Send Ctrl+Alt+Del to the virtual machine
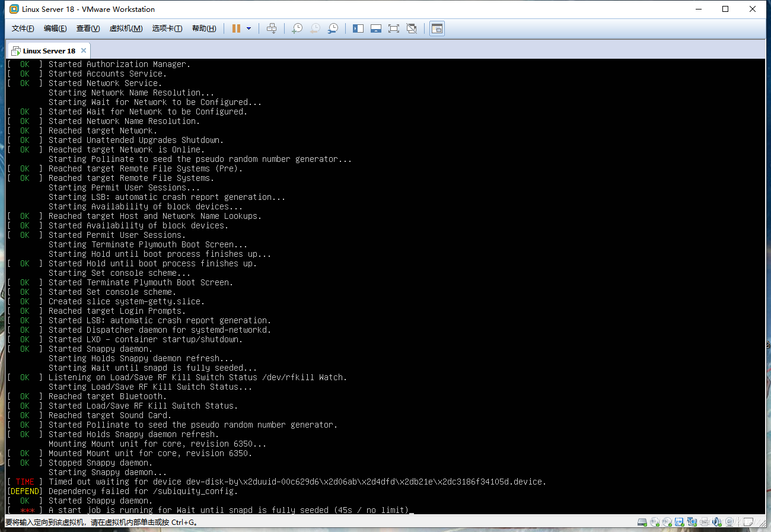 [272, 28]
